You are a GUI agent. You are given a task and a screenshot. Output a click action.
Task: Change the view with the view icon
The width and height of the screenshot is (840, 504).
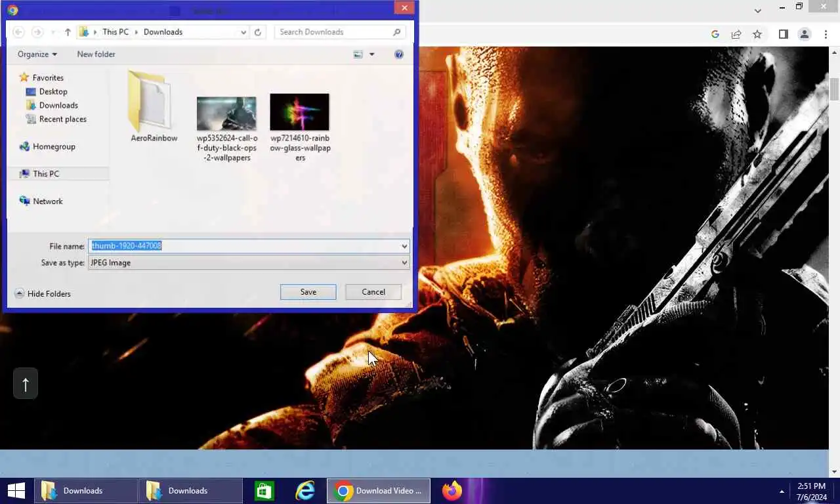click(x=358, y=54)
